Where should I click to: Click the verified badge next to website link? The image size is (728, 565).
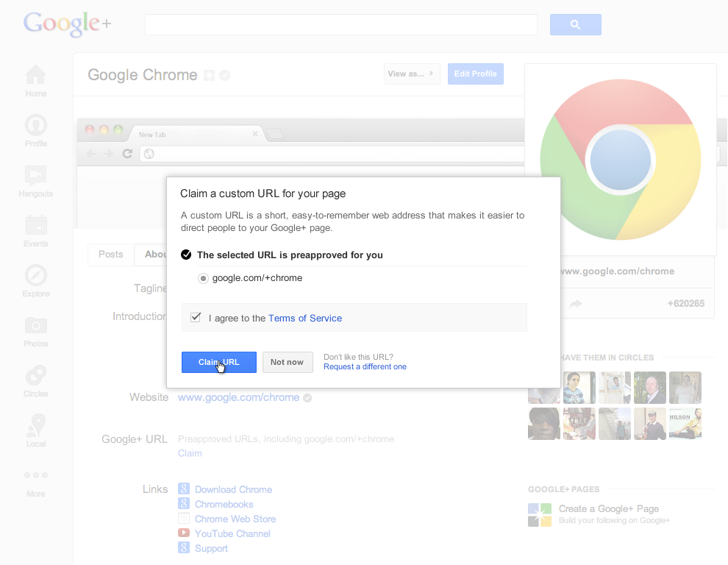pyautogui.click(x=307, y=398)
